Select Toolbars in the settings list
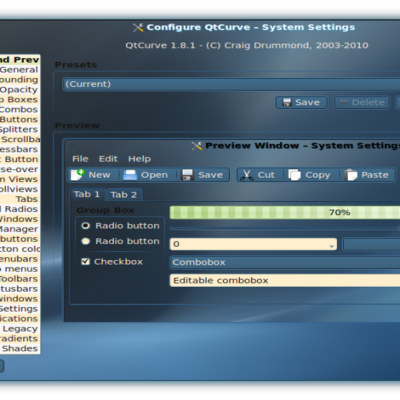 pyautogui.click(x=19, y=279)
